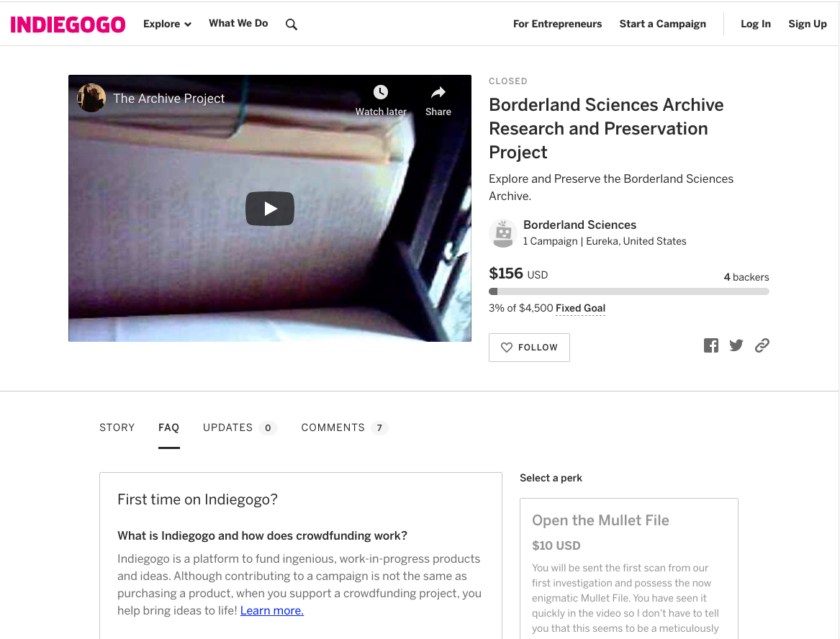Viewport: 840px width, 639px height.
Task: Click the Watch later clock icon
Action: pos(380,92)
